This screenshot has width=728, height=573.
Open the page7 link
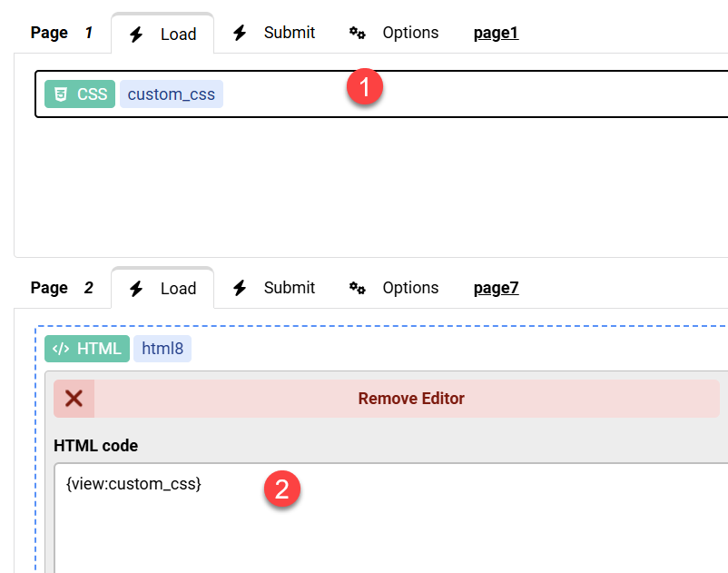pos(496,287)
